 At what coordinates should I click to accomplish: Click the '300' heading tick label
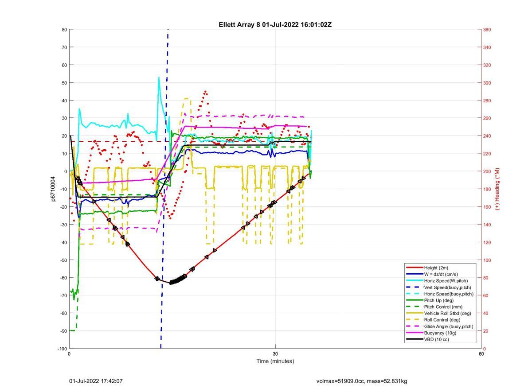pyautogui.click(x=487, y=83)
